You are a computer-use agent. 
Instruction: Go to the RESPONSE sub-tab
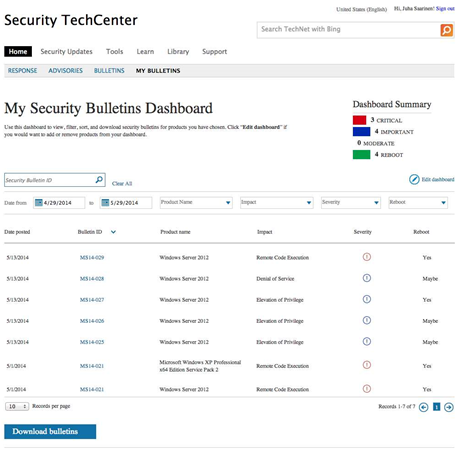[x=23, y=71]
